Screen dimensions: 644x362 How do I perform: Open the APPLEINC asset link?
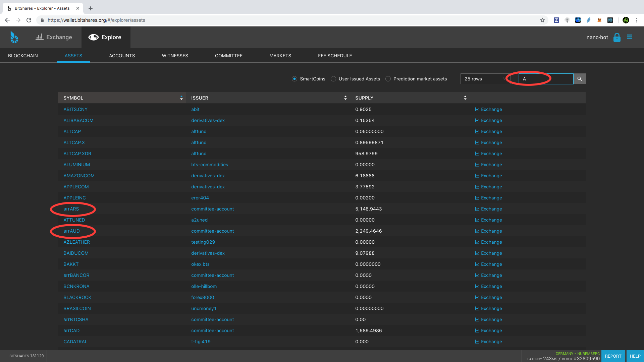[74, 198]
